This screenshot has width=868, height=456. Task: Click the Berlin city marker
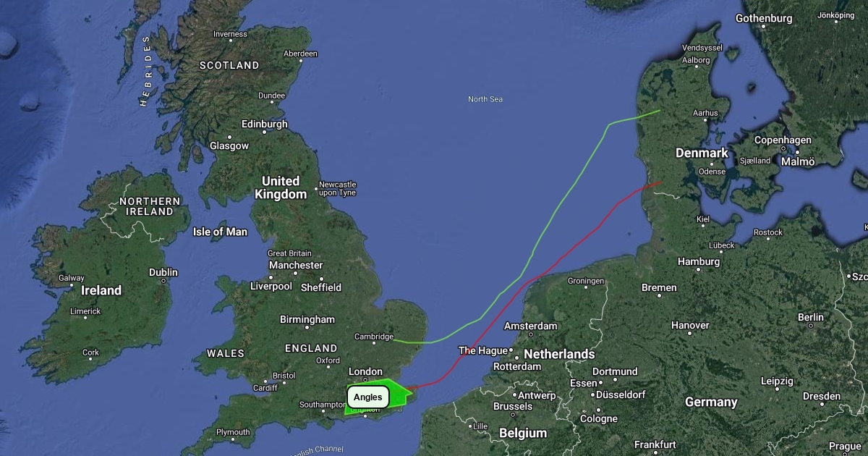pos(810,326)
